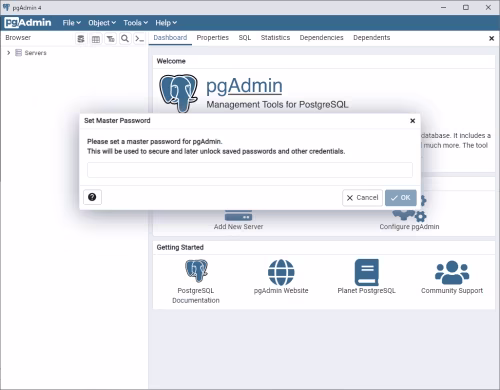The height and width of the screenshot is (390, 500).
Task: Minimize the pgAdmin 4 window
Action: coord(443,7)
